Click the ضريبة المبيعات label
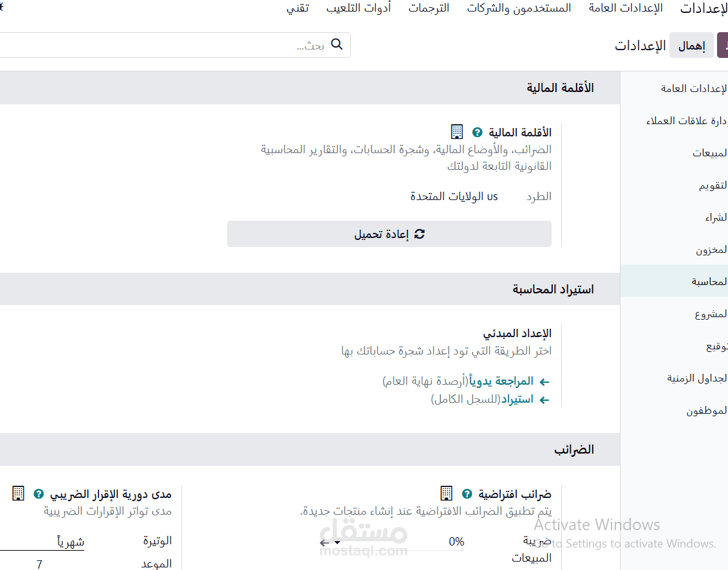 pos(532,549)
